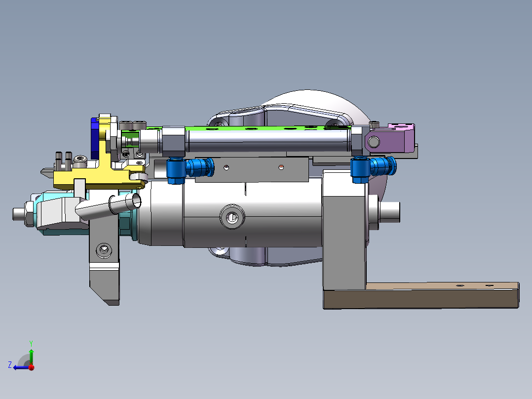532x399 pixels.
Task: Select the round port on the main body
Action: 232,217
